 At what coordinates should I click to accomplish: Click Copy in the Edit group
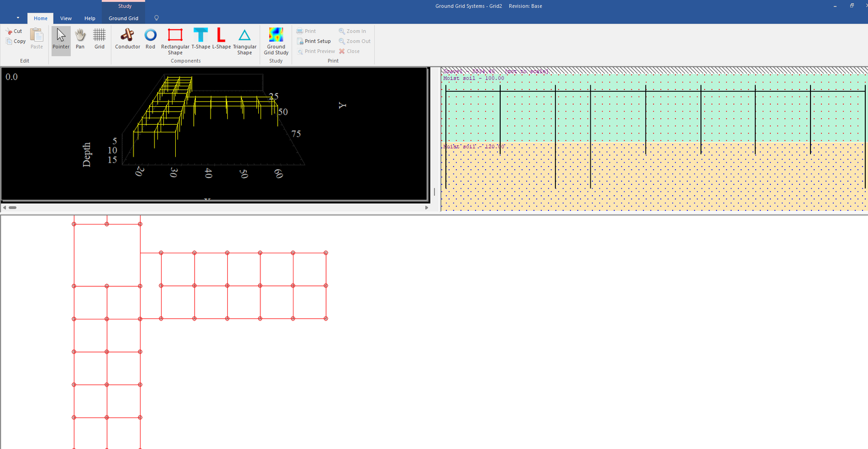point(16,41)
